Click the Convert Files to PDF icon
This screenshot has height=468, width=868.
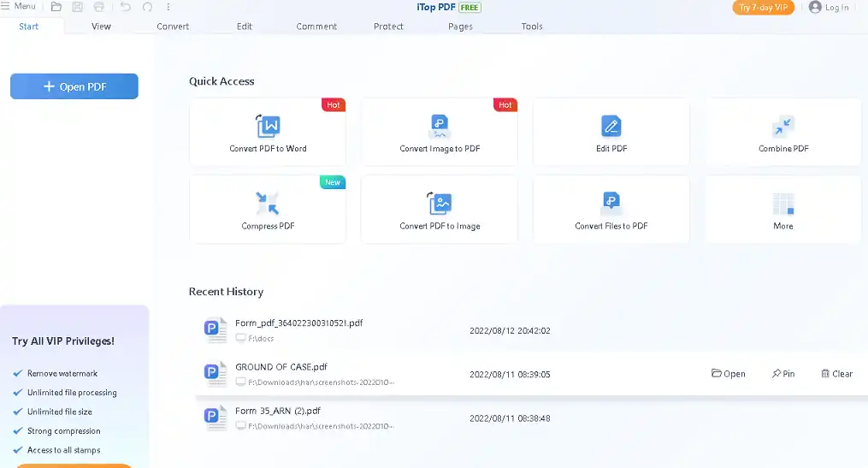point(611,203)
